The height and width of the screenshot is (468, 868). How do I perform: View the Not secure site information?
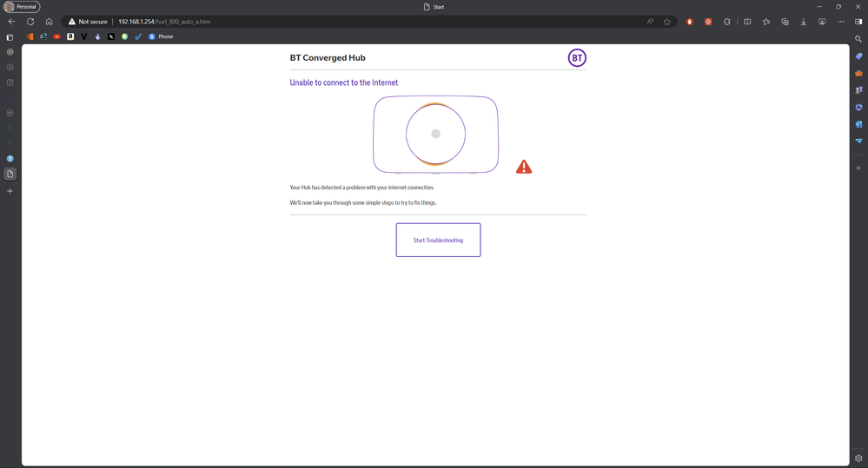(88, 22)
